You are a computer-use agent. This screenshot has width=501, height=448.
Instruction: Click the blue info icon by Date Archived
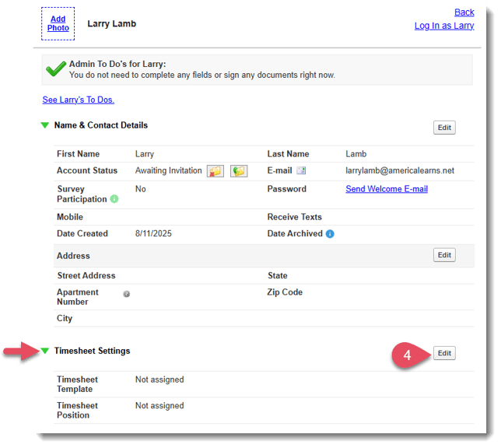point(330,234)
